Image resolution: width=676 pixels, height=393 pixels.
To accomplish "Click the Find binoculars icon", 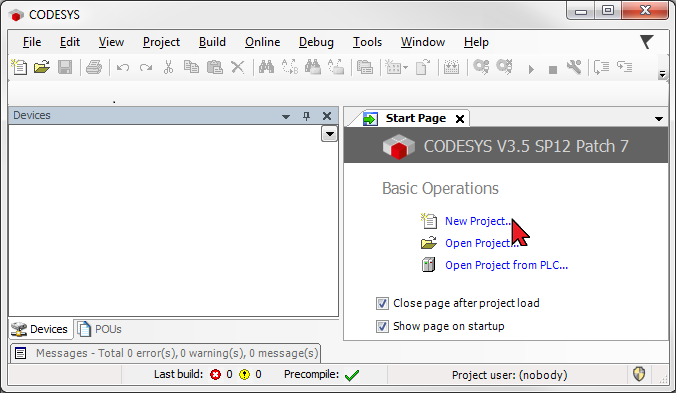I will 266,67.
